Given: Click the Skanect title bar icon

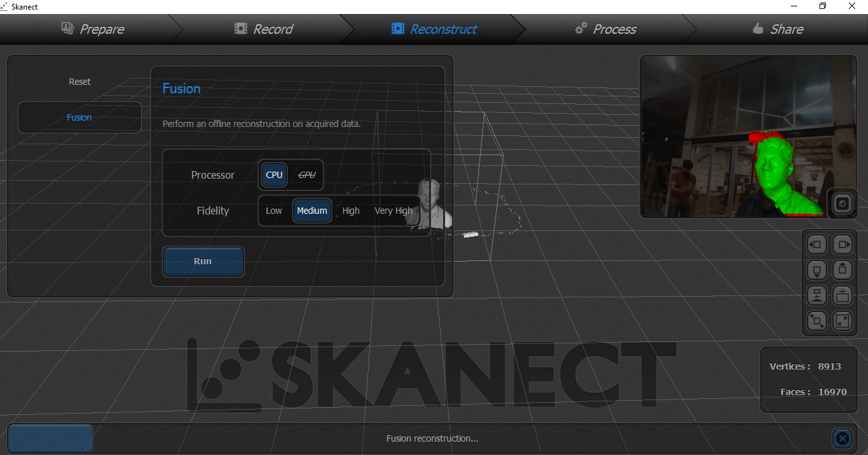Looking at the screenshot, I should coord(4,6).
